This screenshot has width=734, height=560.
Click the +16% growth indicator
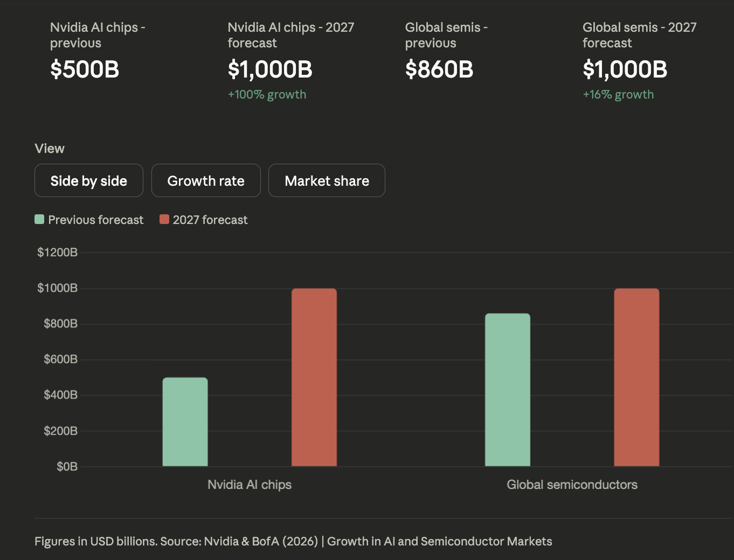tap(618, 95)
